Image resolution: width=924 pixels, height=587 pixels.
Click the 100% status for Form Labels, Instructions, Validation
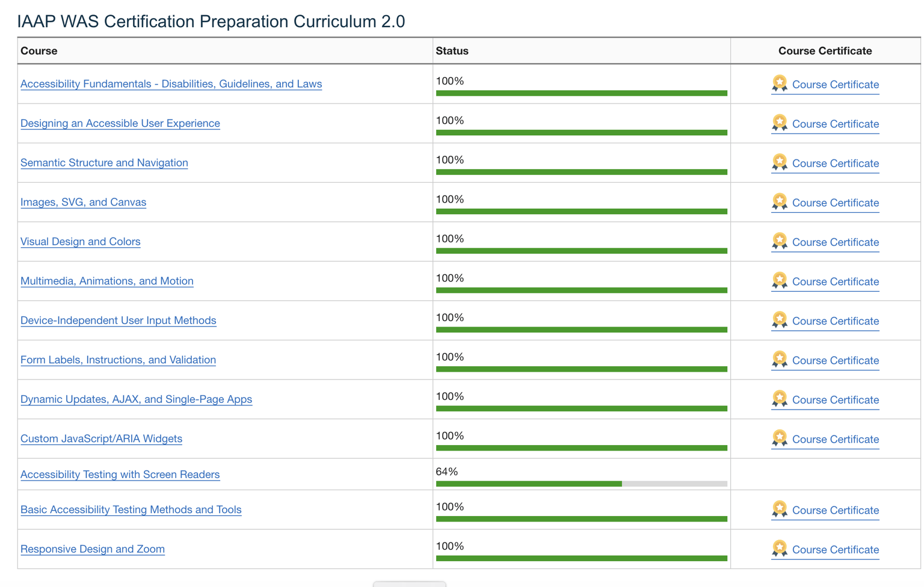[x=450, y=357]
